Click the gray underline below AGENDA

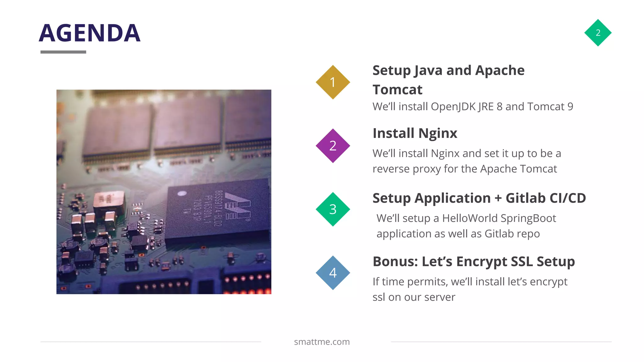63,52
